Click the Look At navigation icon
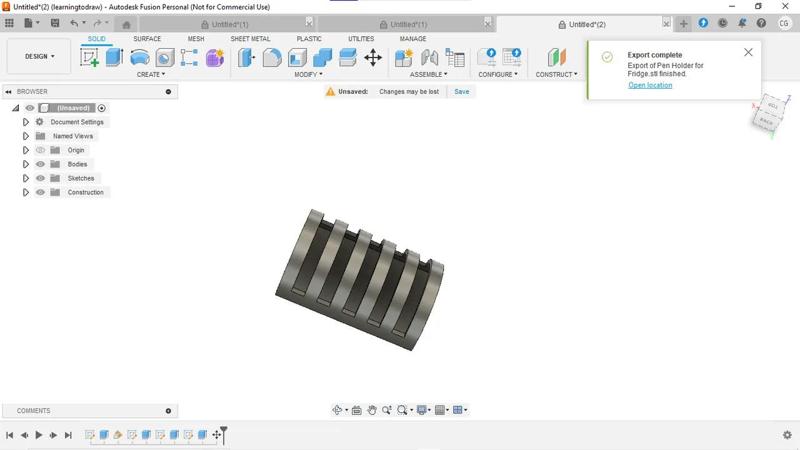 click(357, 410)
